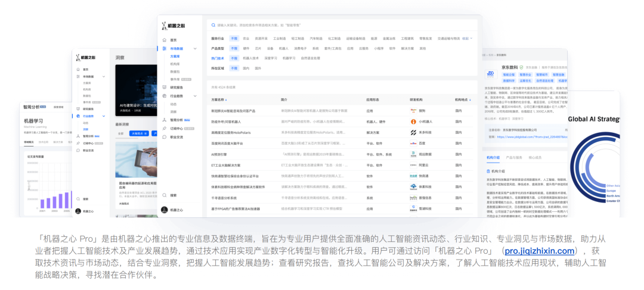
Task: Click 职业交流 icon in 洞察 window sidebar
Action: coord(79,151)
